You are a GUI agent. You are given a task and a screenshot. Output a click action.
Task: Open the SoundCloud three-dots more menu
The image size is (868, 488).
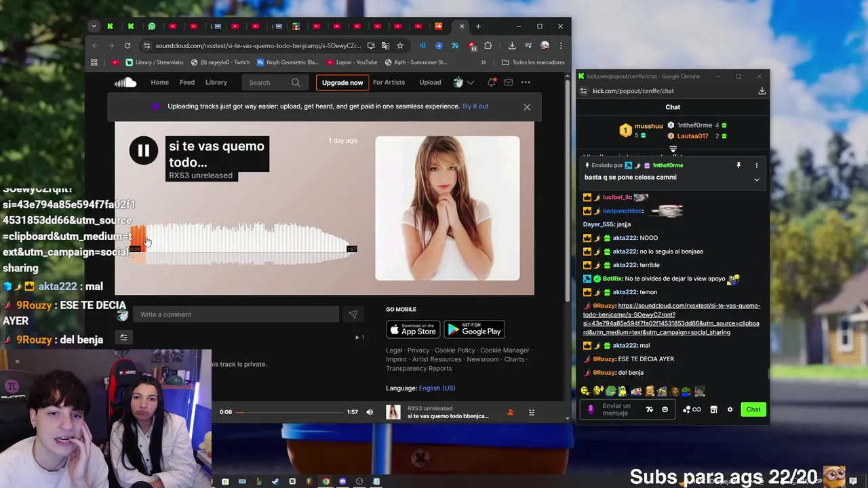click(x=526, y=83)
